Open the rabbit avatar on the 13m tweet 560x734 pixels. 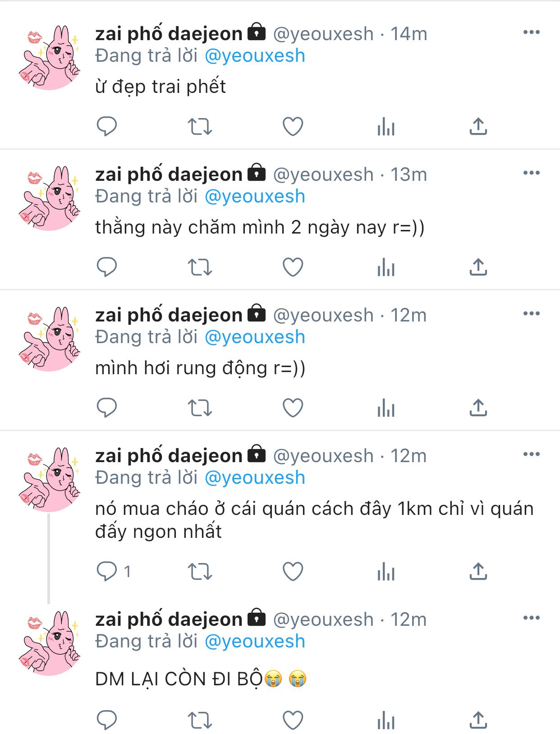(x=50, y=198)
